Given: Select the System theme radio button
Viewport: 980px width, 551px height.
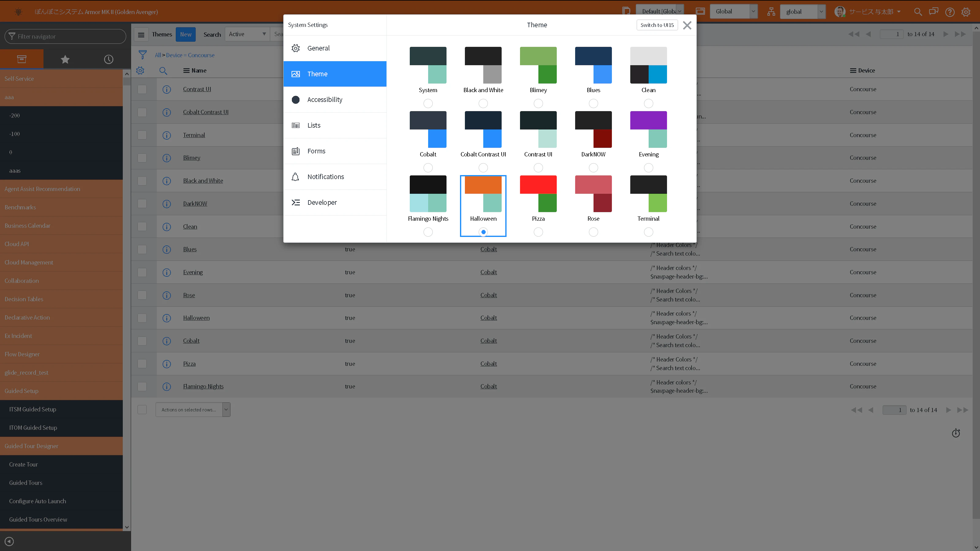Looking at the screenshot, I should tap(428, 103).
